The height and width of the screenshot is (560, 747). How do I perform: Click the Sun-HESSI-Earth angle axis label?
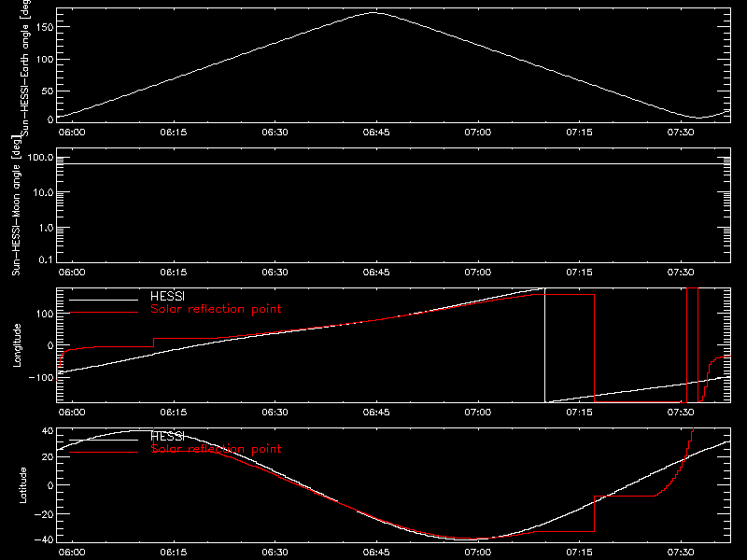click(x=25, y=67)
